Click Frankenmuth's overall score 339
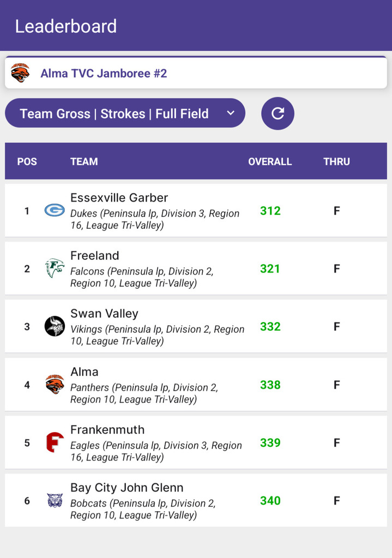This screenshot has width=392, height=558. [x=270, y=442]
